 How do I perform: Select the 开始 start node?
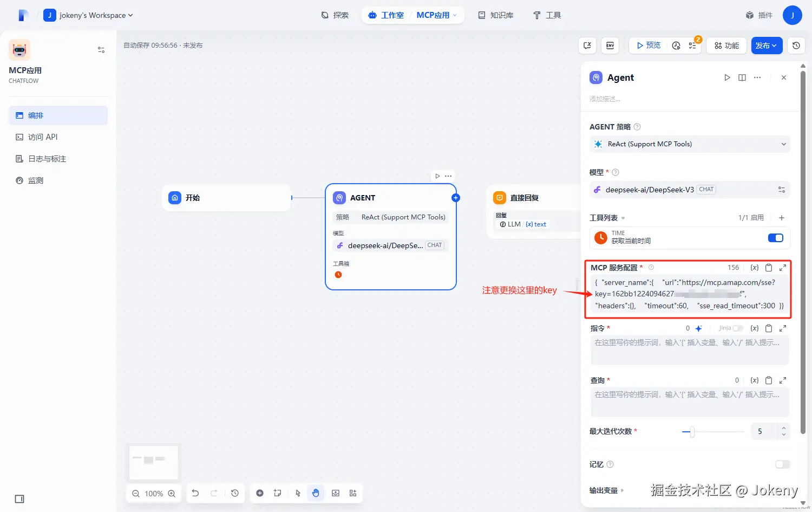pyautogui.click(x=226, y=198)
